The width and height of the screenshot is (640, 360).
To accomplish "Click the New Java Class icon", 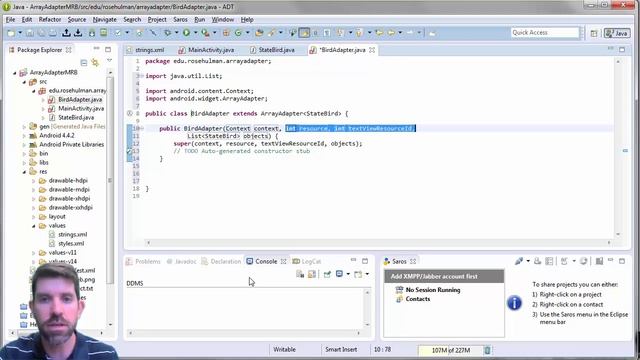I will point(238,33).
